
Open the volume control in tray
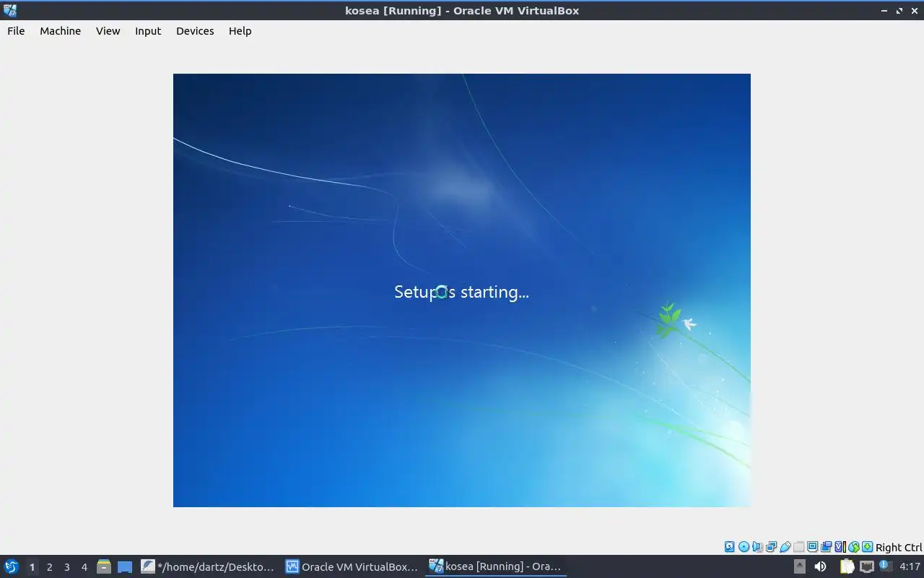click(820, 566)
